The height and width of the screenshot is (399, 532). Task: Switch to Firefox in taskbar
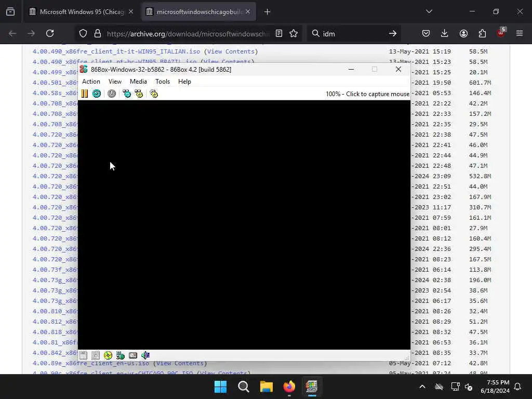coord(289,387)
